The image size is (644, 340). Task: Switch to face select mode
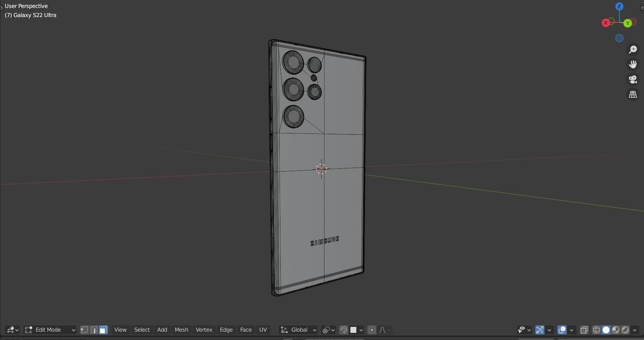[x=103, y=330]
